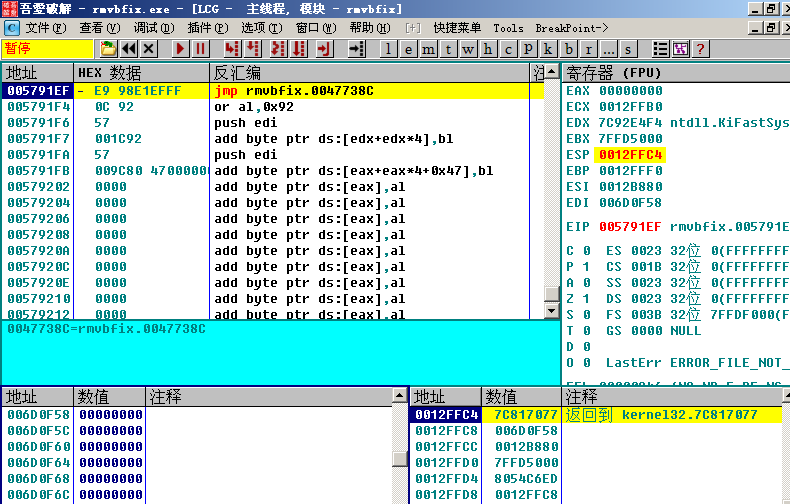Viewport: 790px width, 504px height.
Task: Click the [+] menu item
Action: click(x=413, y=28)
